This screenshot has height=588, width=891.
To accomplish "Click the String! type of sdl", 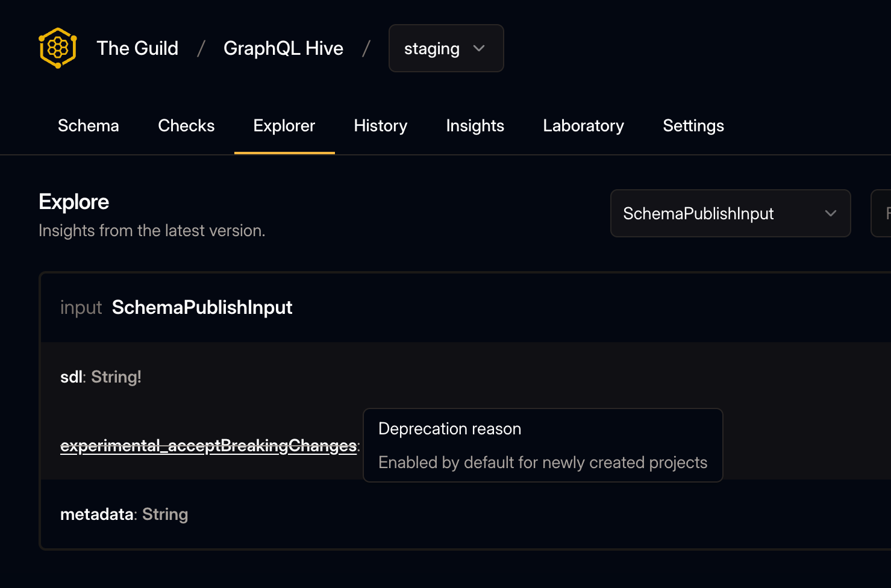I will (116, 377).
